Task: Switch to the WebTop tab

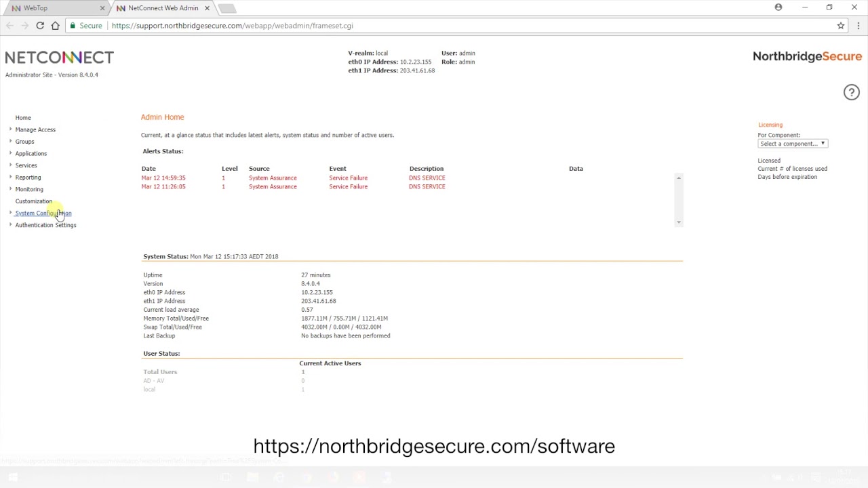Action: [x=56, y=8]
